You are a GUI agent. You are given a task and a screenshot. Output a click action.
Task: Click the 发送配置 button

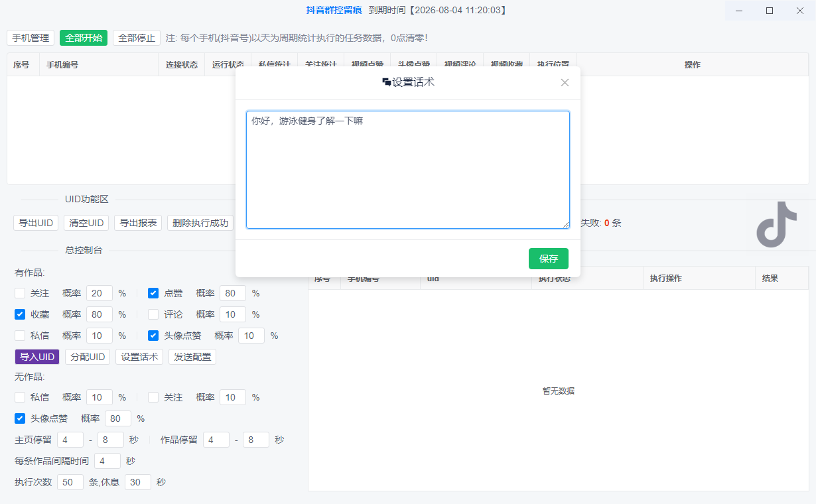[x=192, y=357]
